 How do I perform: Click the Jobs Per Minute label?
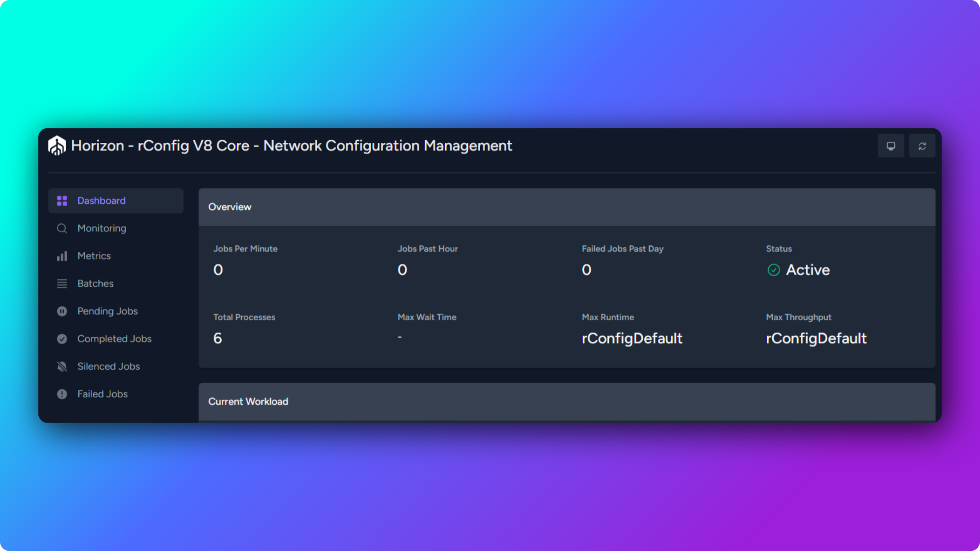click(x=245, y=249)
